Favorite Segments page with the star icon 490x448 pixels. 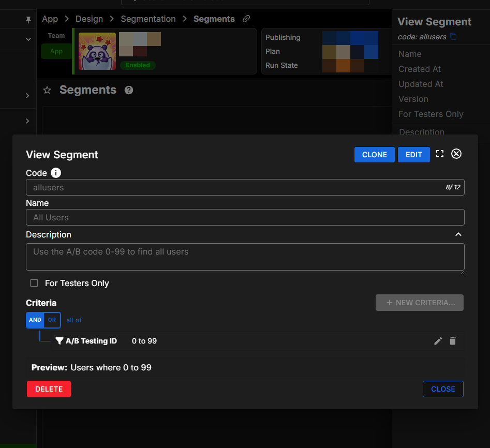pyautogui.click(x=47, y=91)
